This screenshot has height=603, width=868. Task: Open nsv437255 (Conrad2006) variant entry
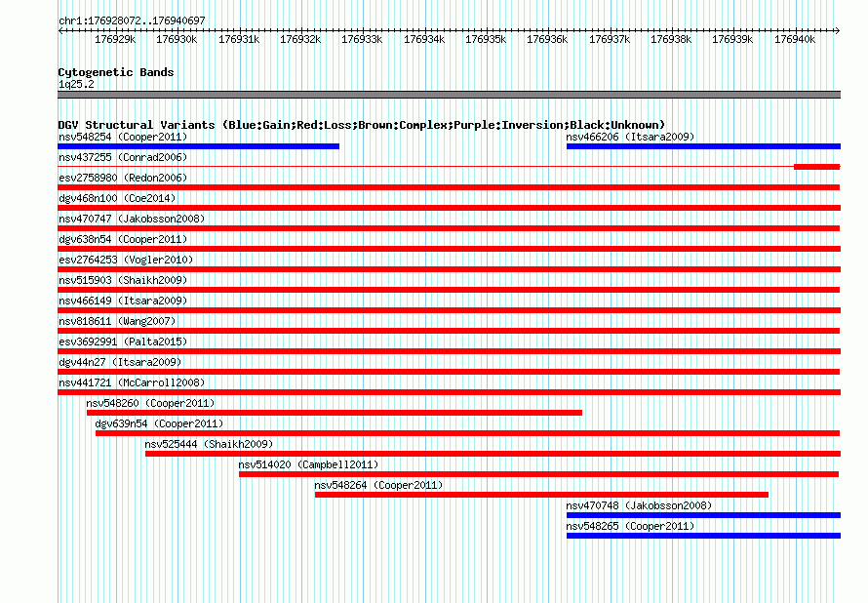(123, 157)
